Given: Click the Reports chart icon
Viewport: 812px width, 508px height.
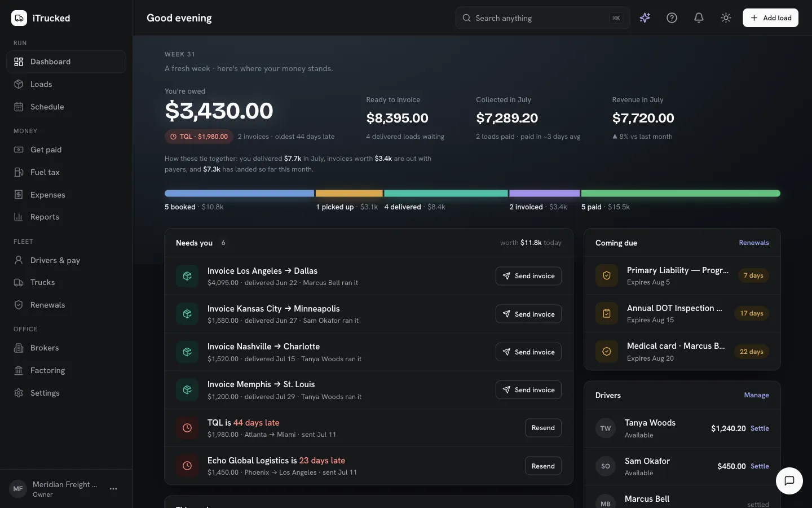Looking at the screenshot, I should pyautogui.click(x=19, y=217).
